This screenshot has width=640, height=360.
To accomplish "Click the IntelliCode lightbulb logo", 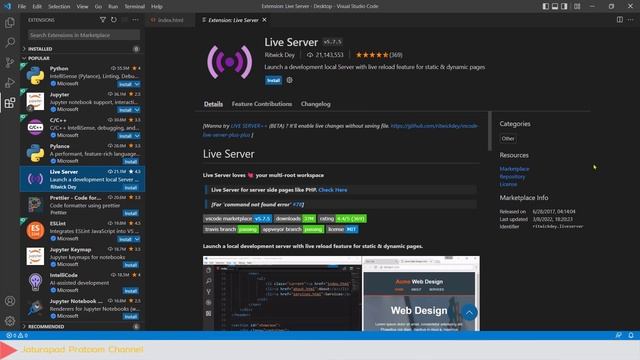I will pyautogui.click(x=36, y=282).
